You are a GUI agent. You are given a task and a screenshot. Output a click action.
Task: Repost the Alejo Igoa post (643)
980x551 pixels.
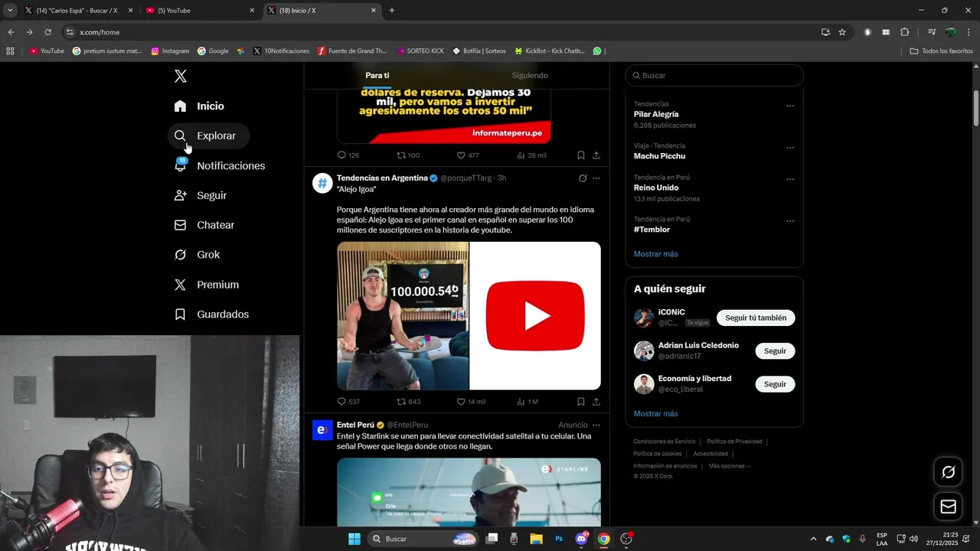[x=408, y=402]
